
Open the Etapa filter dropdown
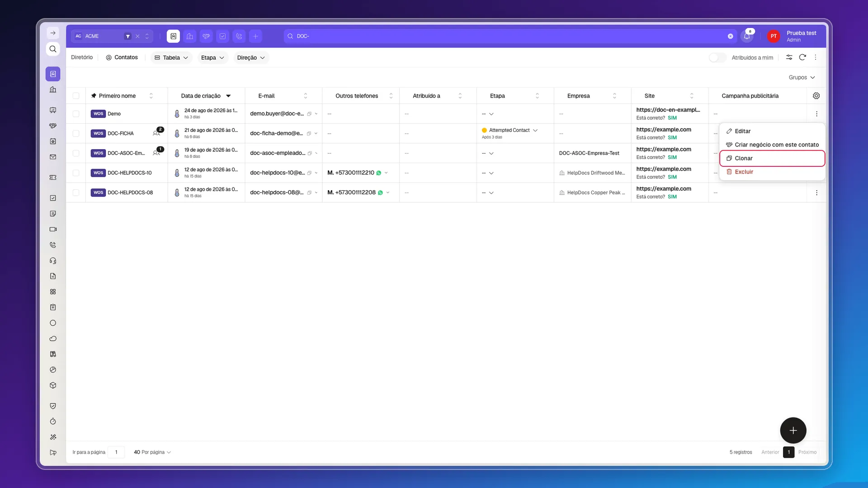click(212, 57)
